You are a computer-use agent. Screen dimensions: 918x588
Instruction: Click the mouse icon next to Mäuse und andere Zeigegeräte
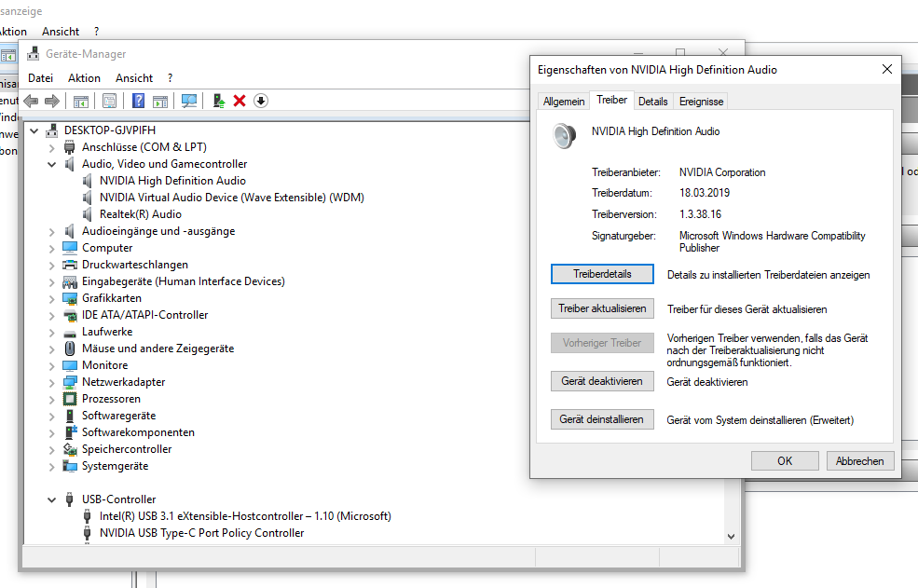coord(70,349)
